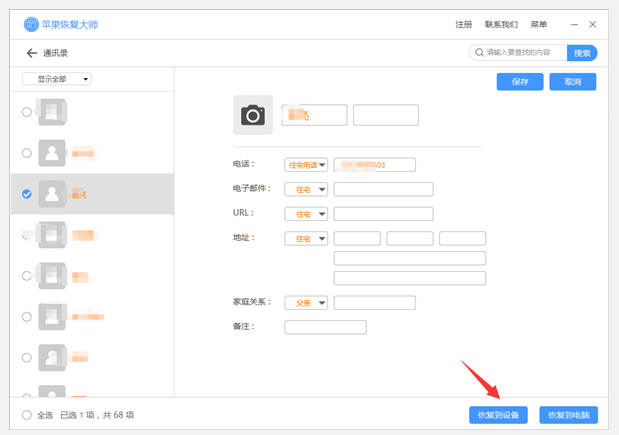Screen dimensions: 619x435
Task: Open 联系我们 in the title bar
Action: [501, 24]
